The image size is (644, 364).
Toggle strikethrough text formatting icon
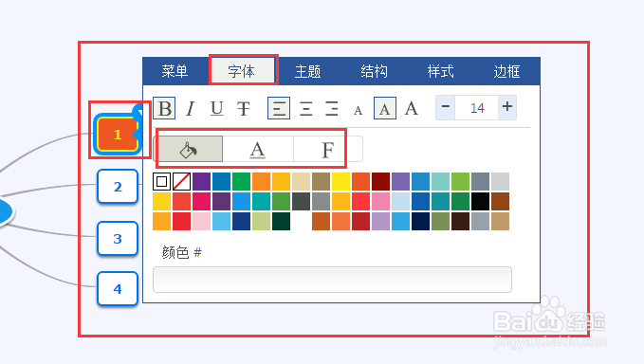pos(244,108)
